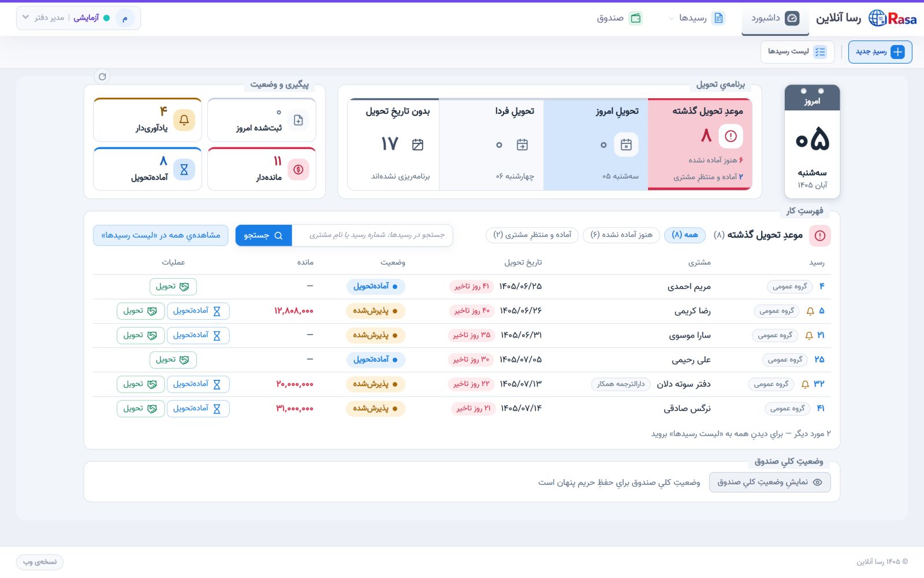Open the صندوق menu item
The image size is (924, 578).
[x=619, y=18]
